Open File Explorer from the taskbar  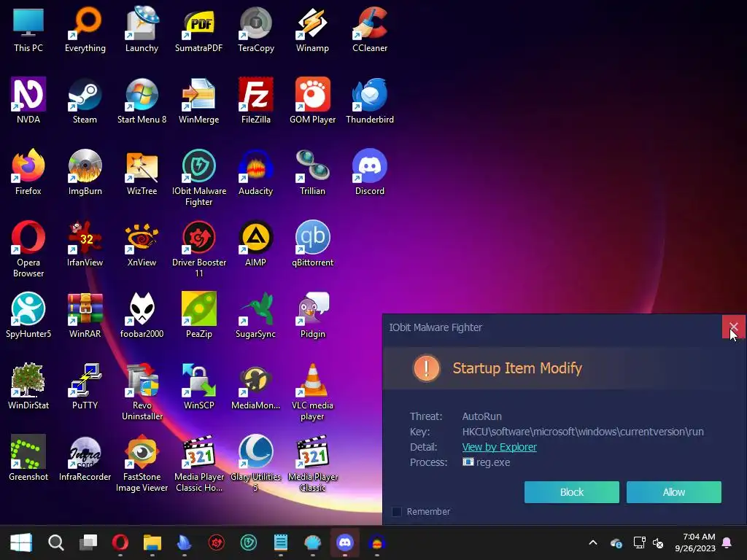point(152,542)
